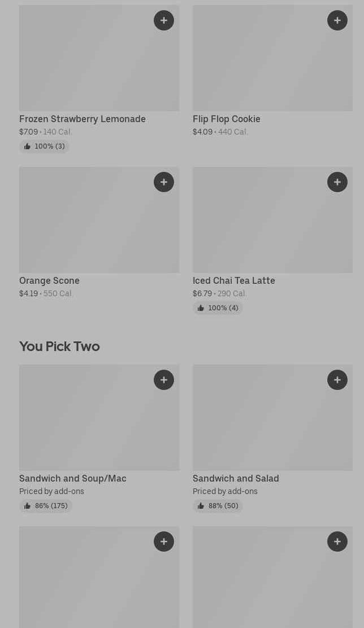Select the Iced Chai Tea Latte title
This screenshot has height=628, width=364.
pos(234,281)
